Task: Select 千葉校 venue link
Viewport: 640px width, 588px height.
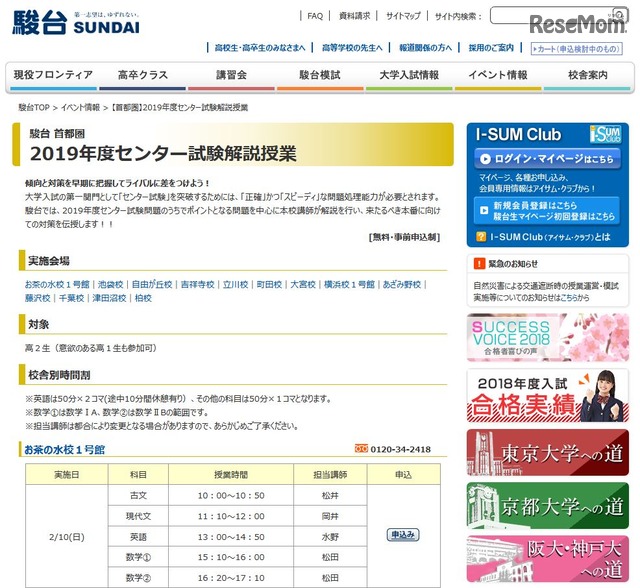Action: [71, 298]
